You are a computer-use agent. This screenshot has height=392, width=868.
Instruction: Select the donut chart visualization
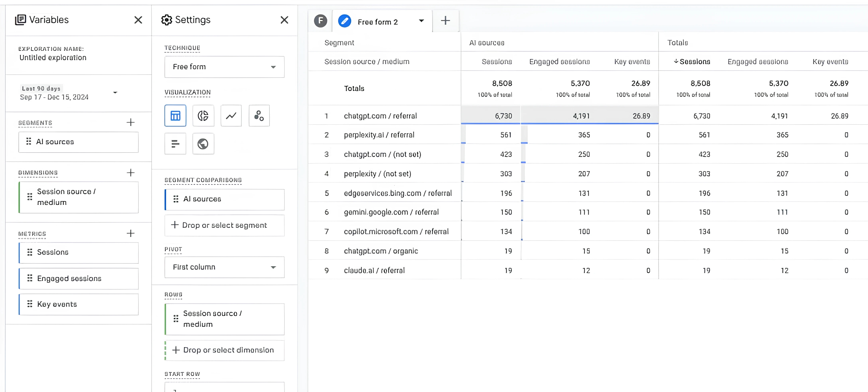(203, 116)
